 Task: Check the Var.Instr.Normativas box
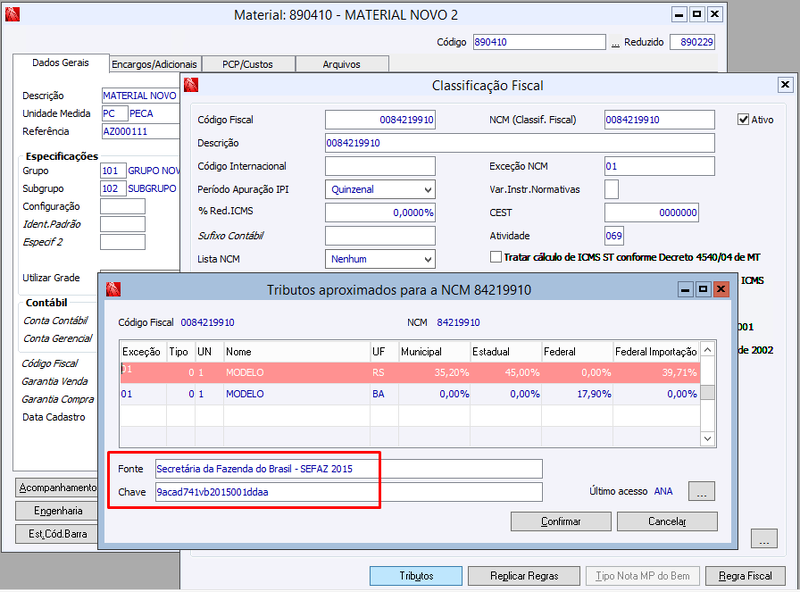(x=611, y=189)
